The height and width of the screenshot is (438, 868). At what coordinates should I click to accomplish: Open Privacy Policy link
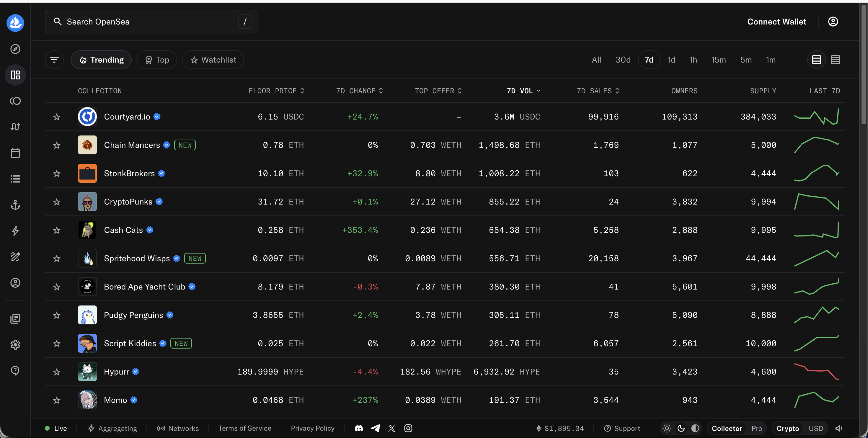313,428
